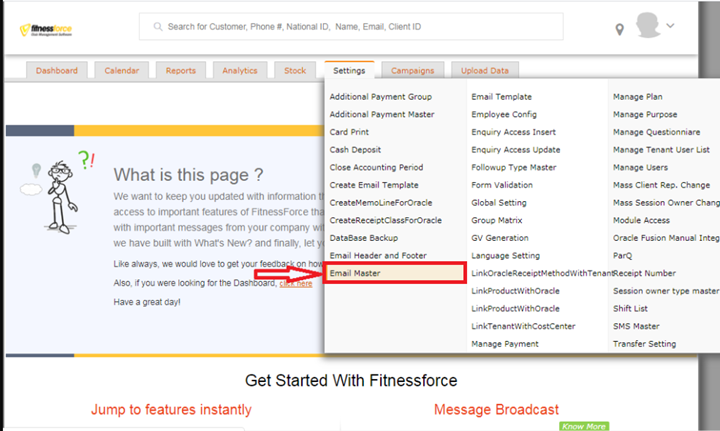Viewport: 720px width, 431px height.
Task: Choose LinkTenantWithCostCenter
Action: (523, 326)
